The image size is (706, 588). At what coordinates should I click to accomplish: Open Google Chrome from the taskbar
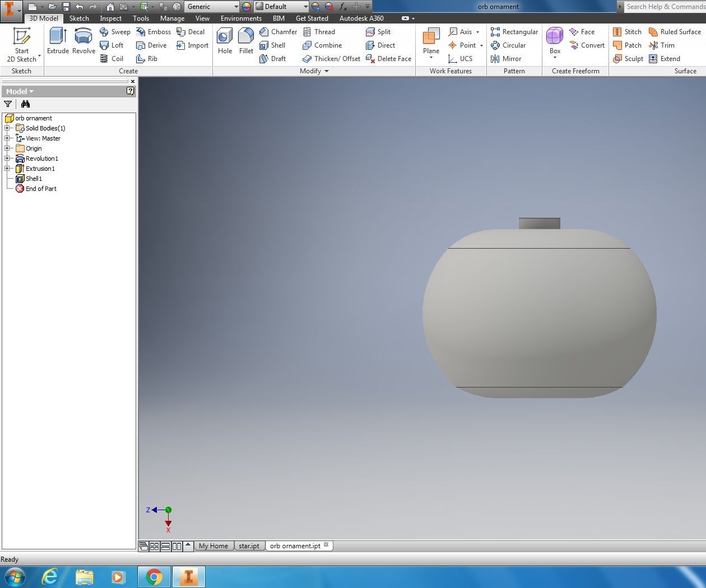[154, 577]
